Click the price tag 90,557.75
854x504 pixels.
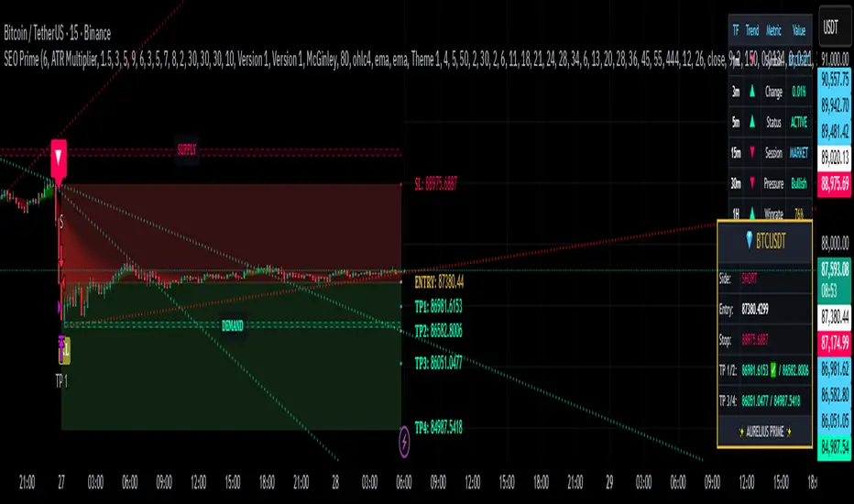[835, 79]
